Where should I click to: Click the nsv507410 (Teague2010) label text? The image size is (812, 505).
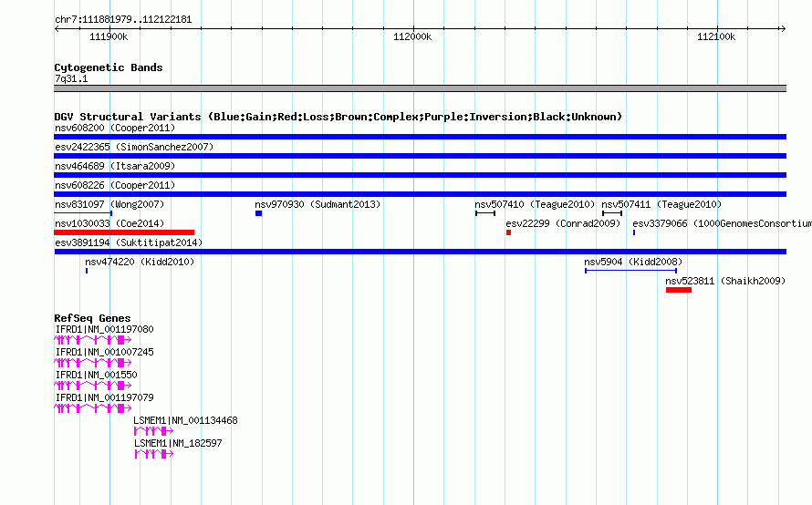535,204
